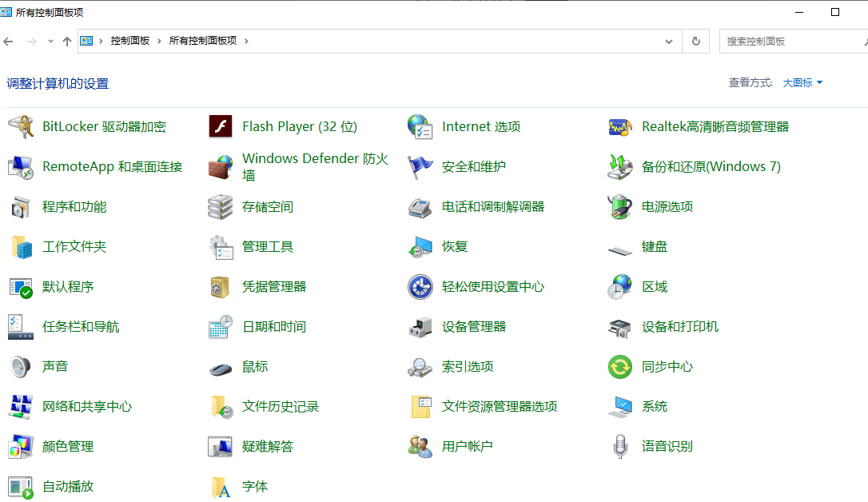Click the 凭据管理器 safe icon

pos(220,287)
